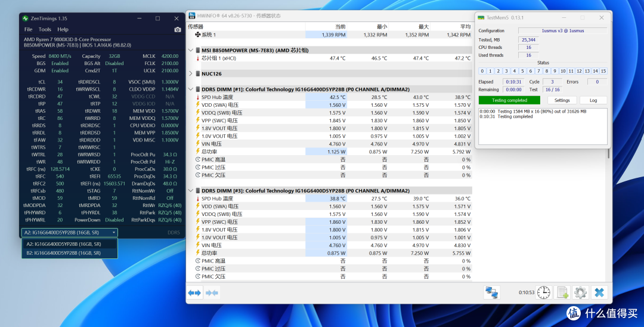Viewport: 644px width, 327px height.
Task: Click SPD Hub 温度 thermometer icon in DIMM #1
Action: point(197,97)
